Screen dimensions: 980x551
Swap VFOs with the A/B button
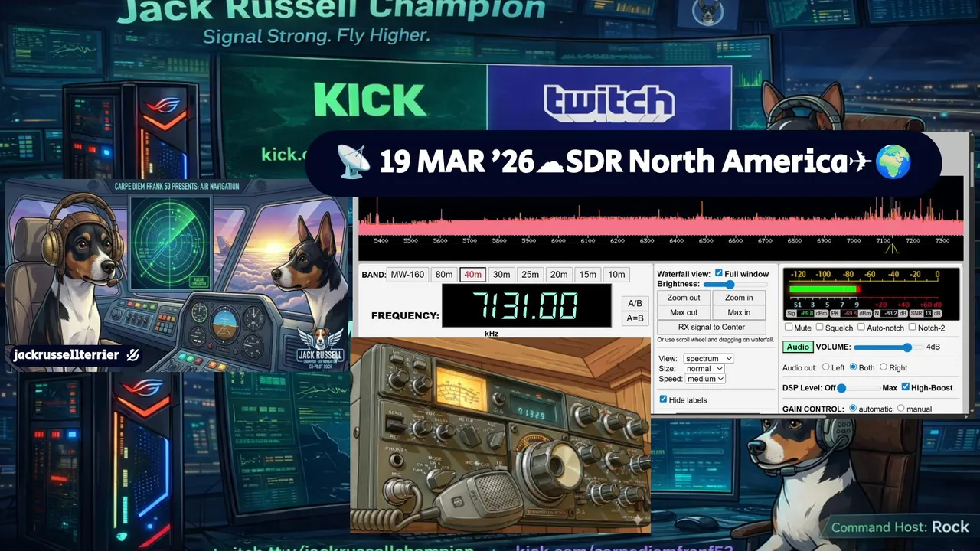635,303
